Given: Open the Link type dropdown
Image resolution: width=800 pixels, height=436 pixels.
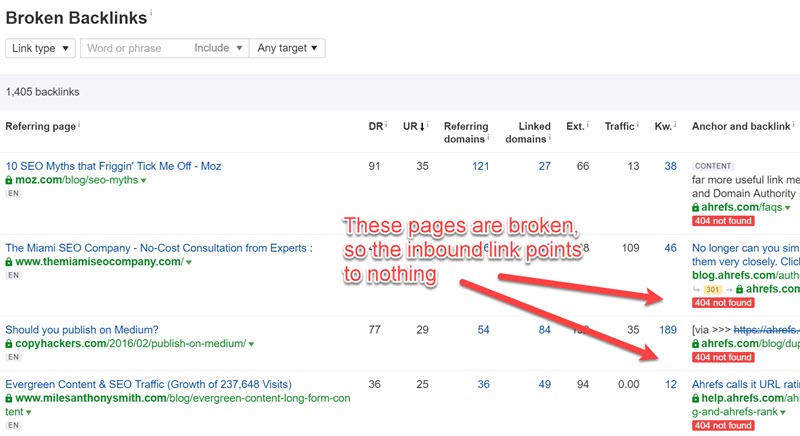Looking at the screenshot, I should coord(40,48).
